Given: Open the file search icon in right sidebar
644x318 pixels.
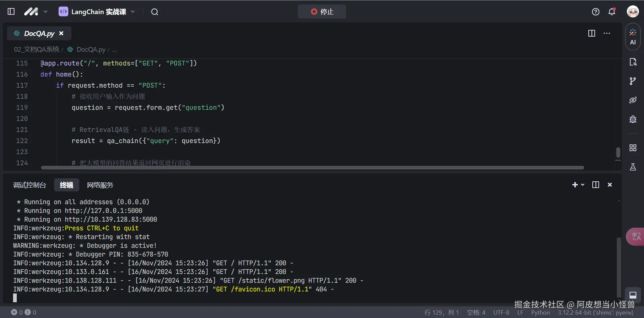Looking at the screenshot, I should [x=633, y=62].
